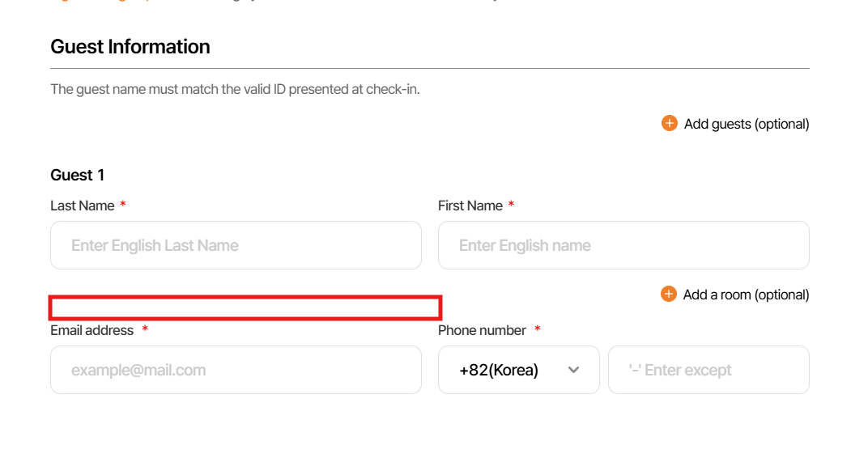This screenshot has width=868, height=458.
Task: Click the 'Last Name' field label
Action: (82, 206)
